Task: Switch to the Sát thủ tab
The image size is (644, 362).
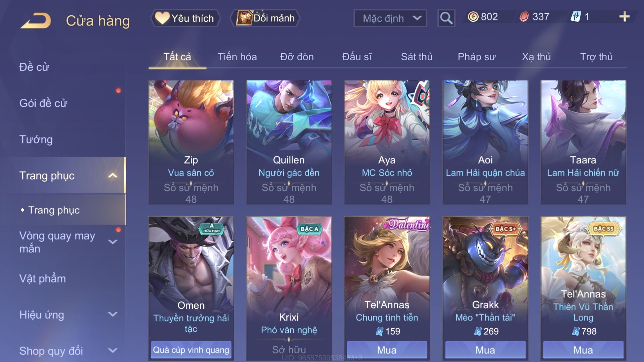Action: pyautogui.click(x=416, y=57)
